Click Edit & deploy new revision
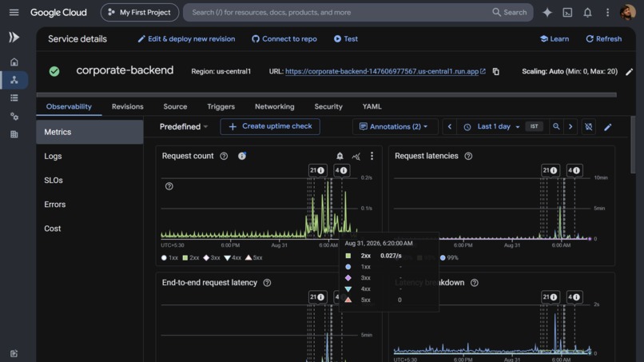644x362 pixels. [186, 38]
